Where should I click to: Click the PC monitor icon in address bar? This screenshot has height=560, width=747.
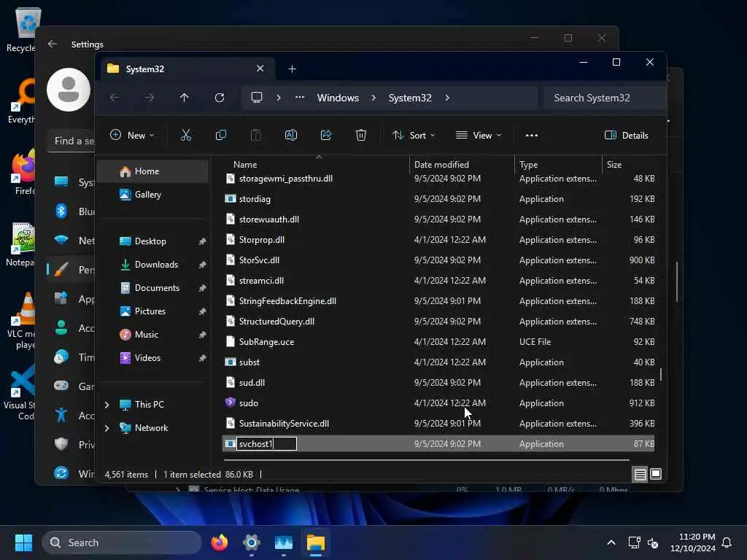tap(257, 98)
